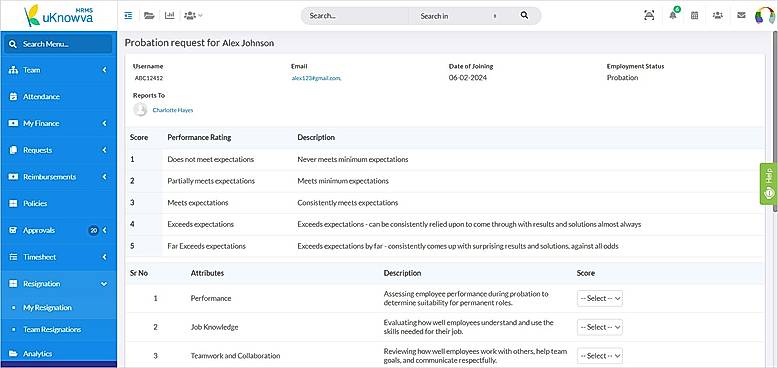The height and width of the screenshot is (368, 778).
Task: Expand the Timesheet menu chevron
Action: coord(105,257)
